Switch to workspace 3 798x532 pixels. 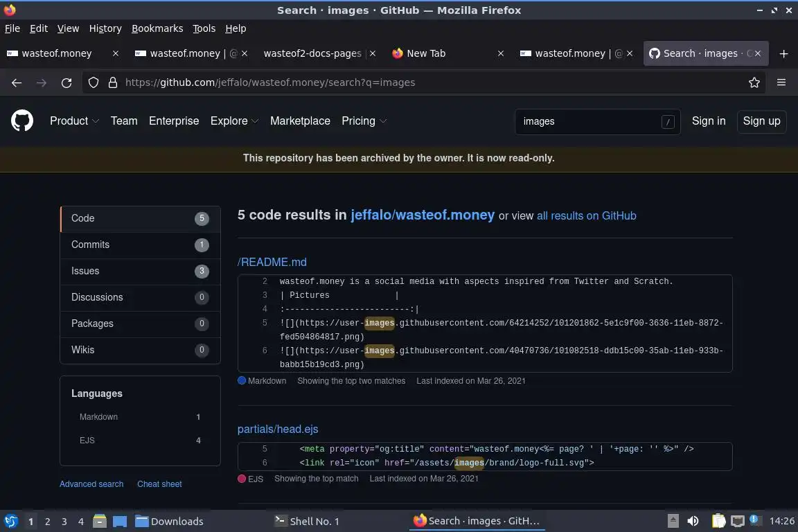(x=64, y=522)
